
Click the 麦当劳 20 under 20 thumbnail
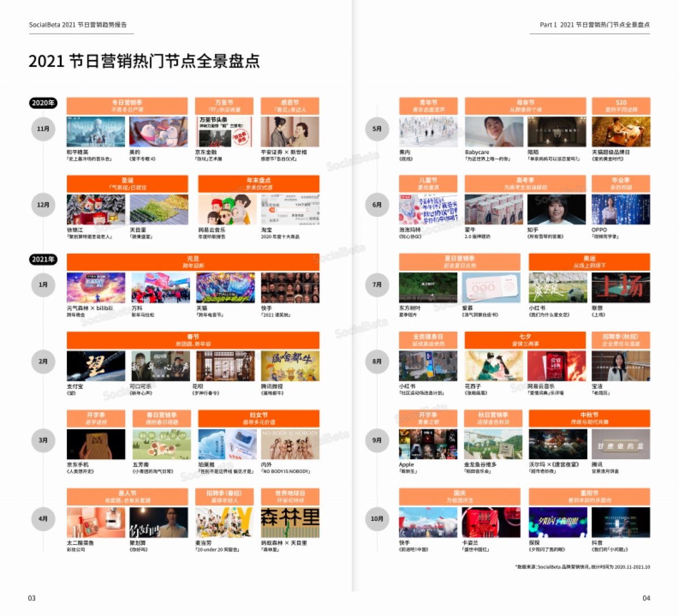coord(224,522)
